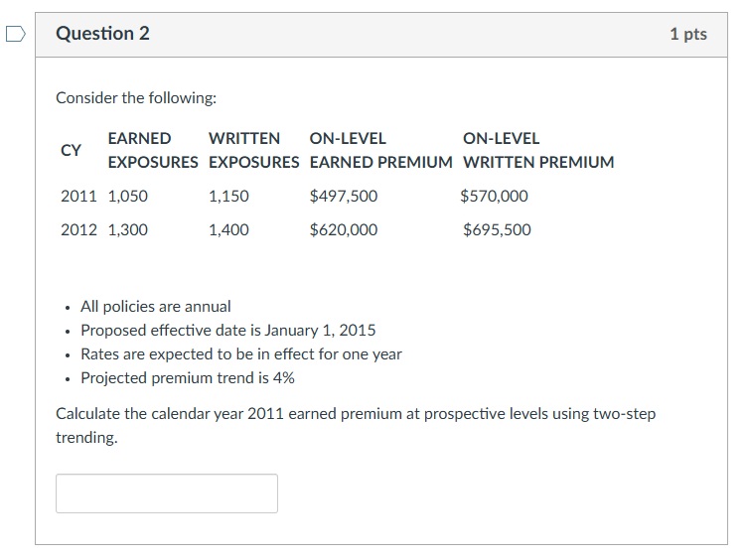Viewport: 744px width, 560px height.
Task: Flag Question 2 with the flag icon
Action: [x=14, y=34]
